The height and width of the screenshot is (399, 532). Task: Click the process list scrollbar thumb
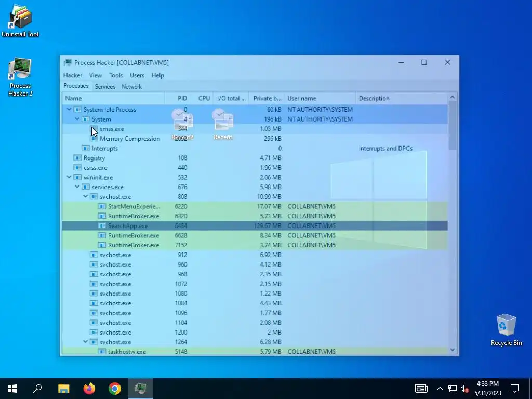click(453, 126)
